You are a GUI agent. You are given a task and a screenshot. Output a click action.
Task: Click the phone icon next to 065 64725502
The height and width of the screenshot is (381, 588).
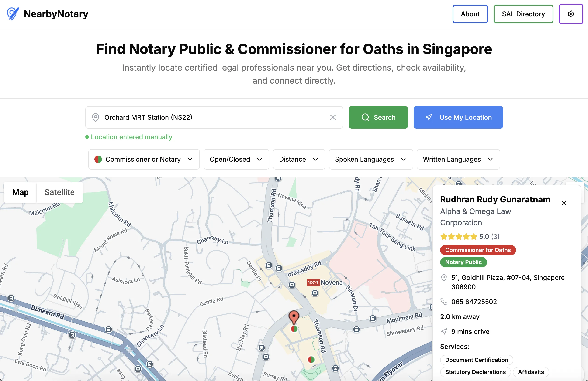coord(444,302)
